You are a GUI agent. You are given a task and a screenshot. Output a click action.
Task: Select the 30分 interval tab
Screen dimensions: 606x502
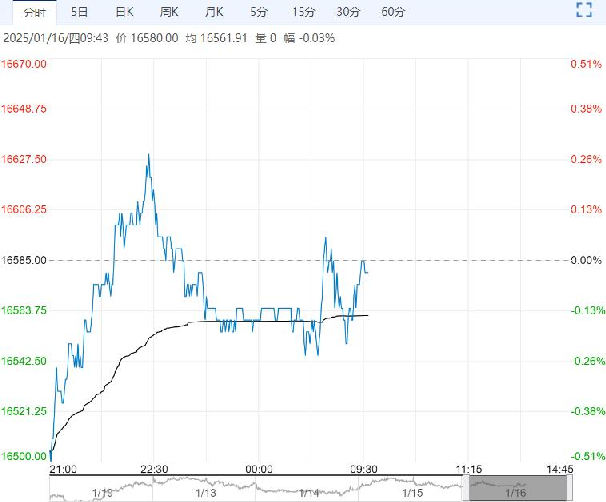pos(348,12)
